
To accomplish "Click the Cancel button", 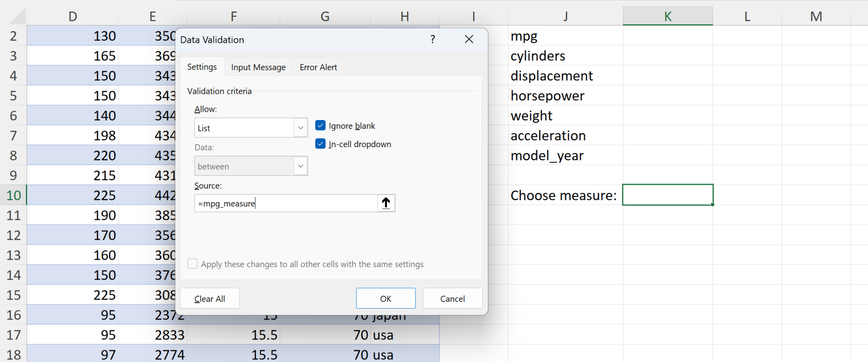I will point(452,299).
